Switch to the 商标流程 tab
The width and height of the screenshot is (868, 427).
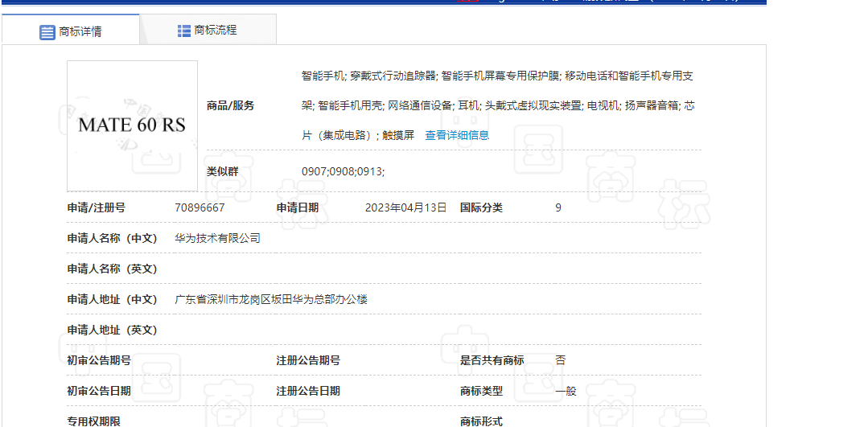[208, 30]
